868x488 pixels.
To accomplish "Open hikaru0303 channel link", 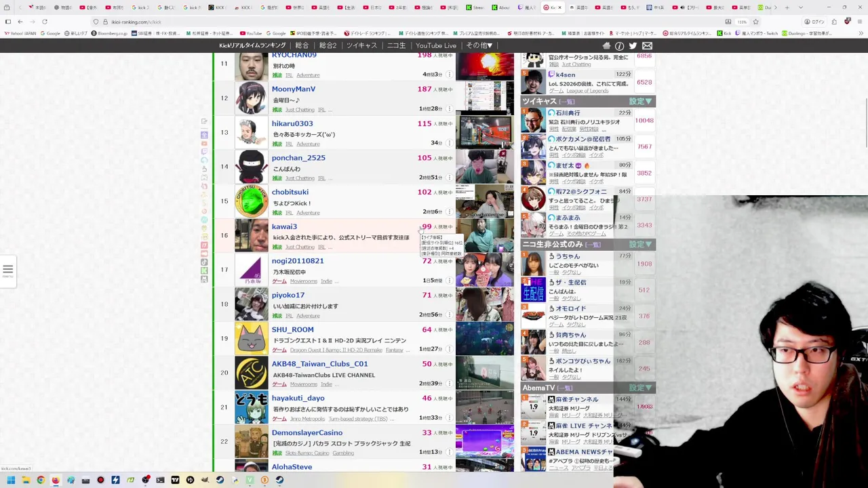I will click(292, 123).
